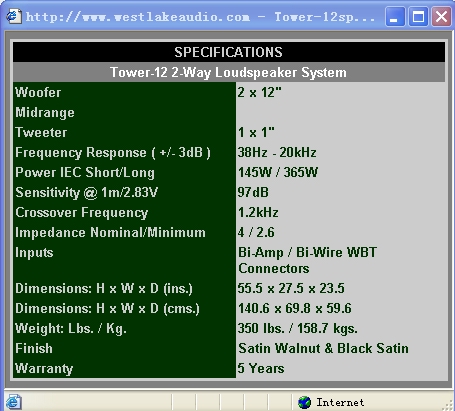Click the Frequency Response ( +/- 3dB ) label
The image size is (455, 411).
pos(113,153)
